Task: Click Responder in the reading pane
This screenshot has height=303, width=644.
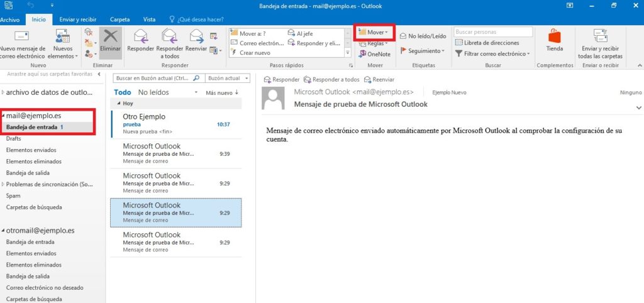Action: 282,80
